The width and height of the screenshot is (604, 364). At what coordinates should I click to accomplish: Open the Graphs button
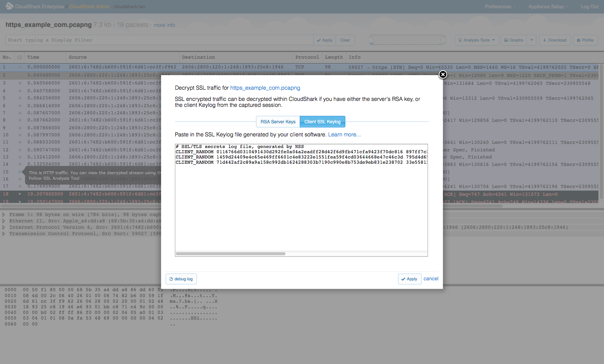(514, 40)
